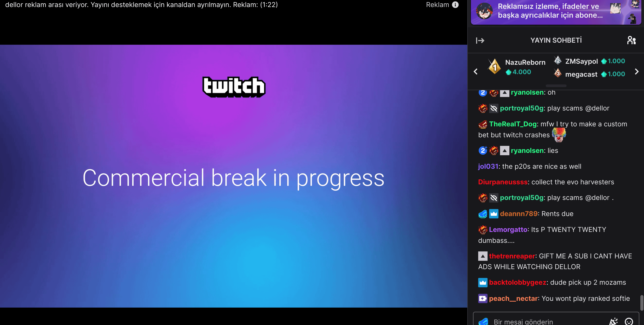Click the badge icon beside Lemorgatto
The image size is (644, 325).
coord(483,230)
